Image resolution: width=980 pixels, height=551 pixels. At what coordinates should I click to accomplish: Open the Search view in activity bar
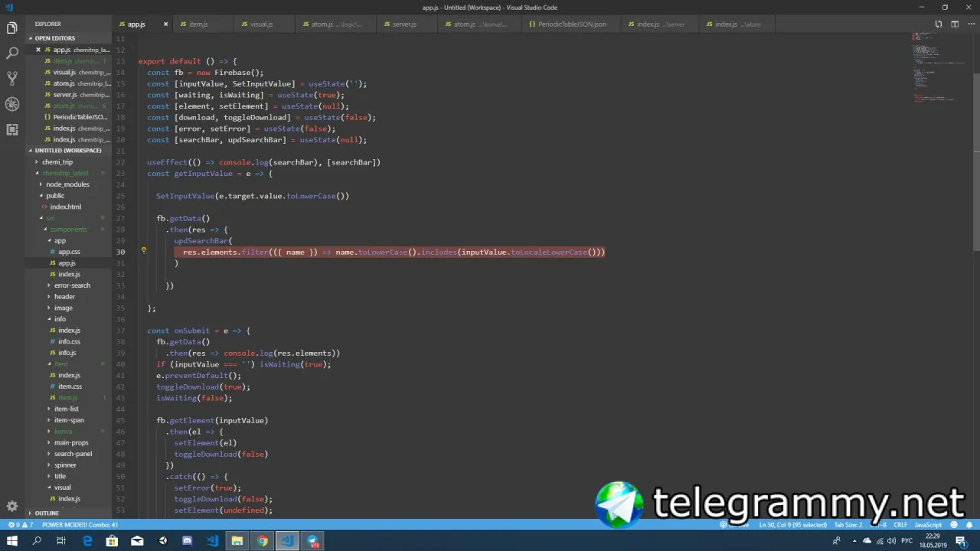pyautogui.click(x=12, y=54)
